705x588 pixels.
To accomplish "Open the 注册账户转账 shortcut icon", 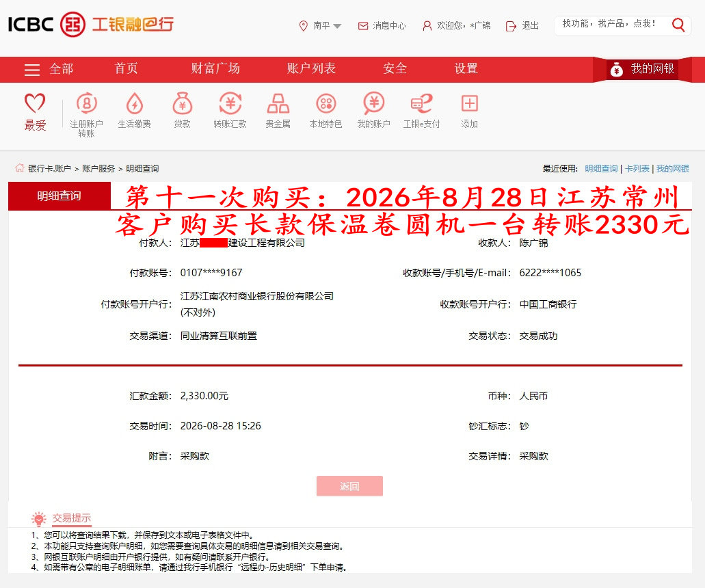I will point(87,104).
